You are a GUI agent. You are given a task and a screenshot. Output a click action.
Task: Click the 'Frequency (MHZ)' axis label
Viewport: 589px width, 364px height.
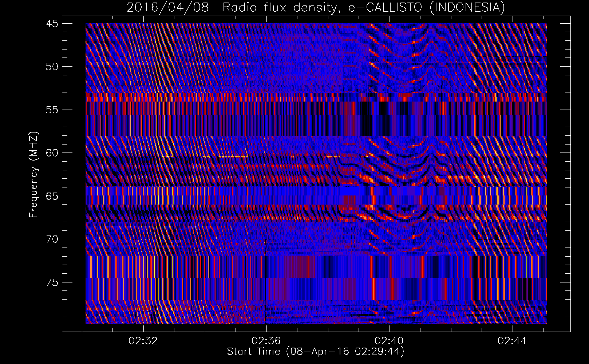pos(33,175)
